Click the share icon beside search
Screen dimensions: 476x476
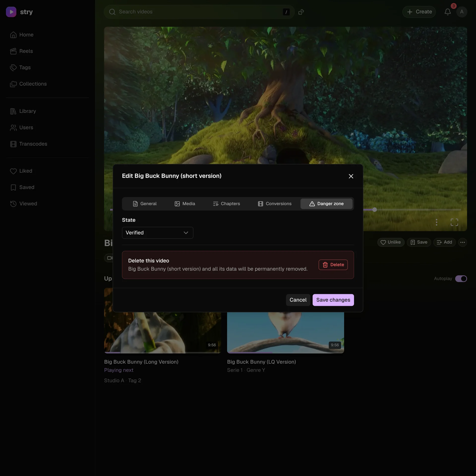[301, 12]
